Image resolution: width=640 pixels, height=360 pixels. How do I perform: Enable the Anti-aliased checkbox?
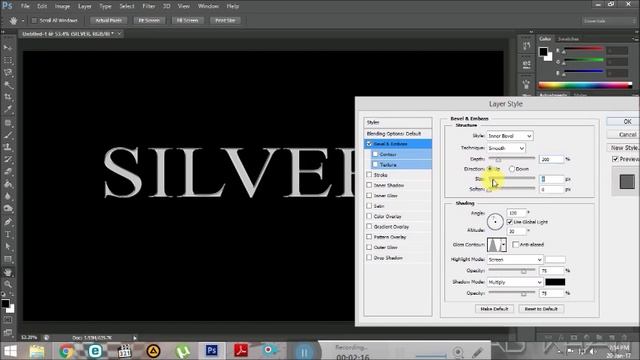click(516, 244)
